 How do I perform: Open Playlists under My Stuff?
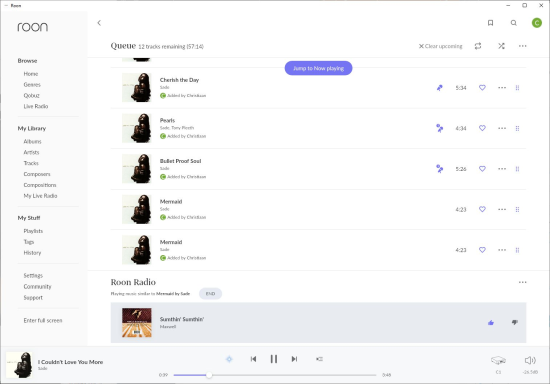click(33, 231)
